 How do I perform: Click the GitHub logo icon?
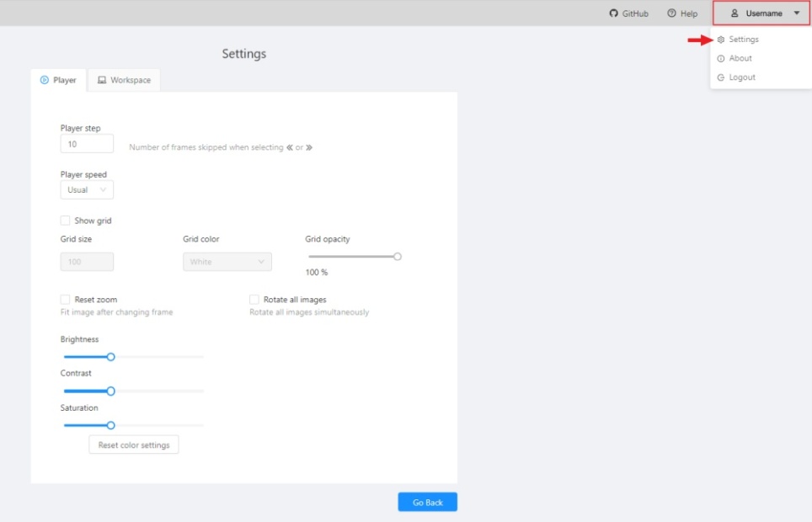tap(614, 13)
